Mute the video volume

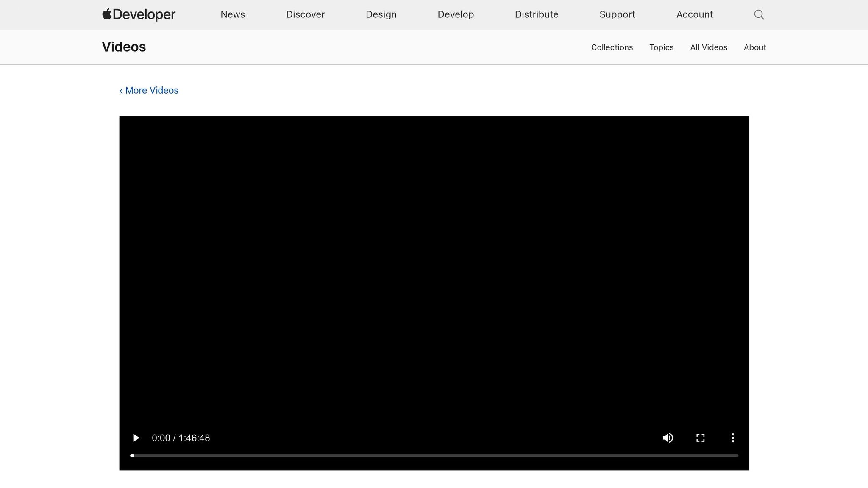[x=668, y=438]
